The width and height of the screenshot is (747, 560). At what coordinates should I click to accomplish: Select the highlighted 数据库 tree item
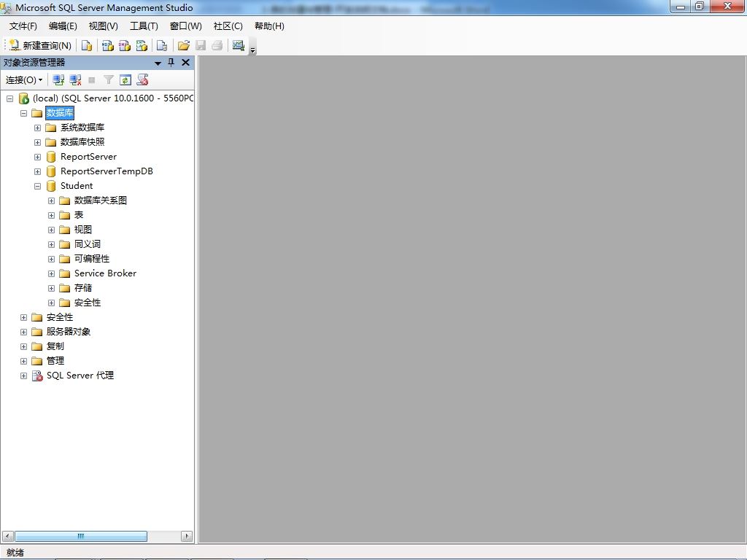(60, 113)
